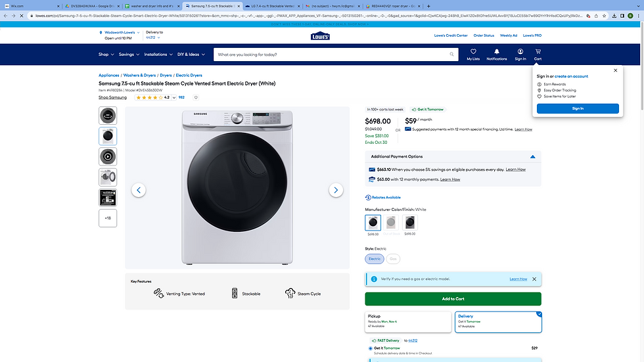644x362 pixels.
Task: Click the search magnifier icon
Action: point(453,55)
